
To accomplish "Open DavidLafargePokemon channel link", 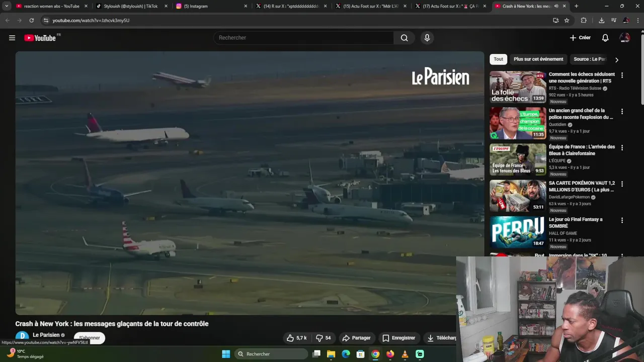I will (569, 197).
